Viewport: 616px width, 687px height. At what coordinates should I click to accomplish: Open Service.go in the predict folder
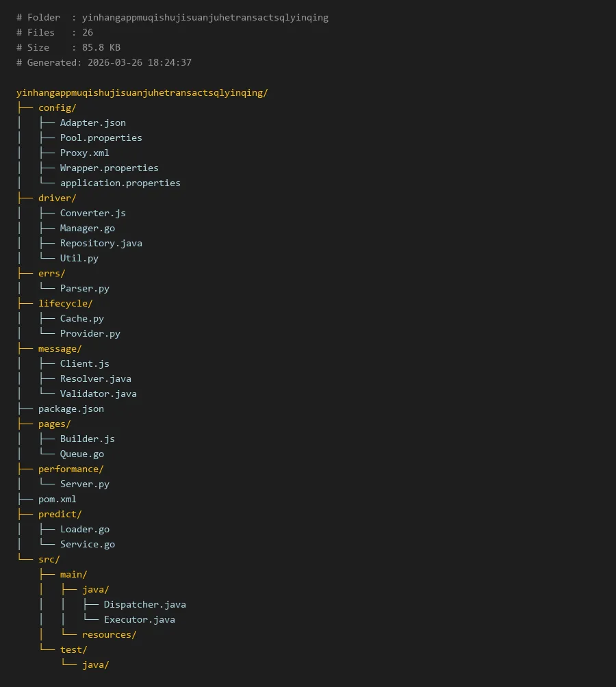click(87, 544)
